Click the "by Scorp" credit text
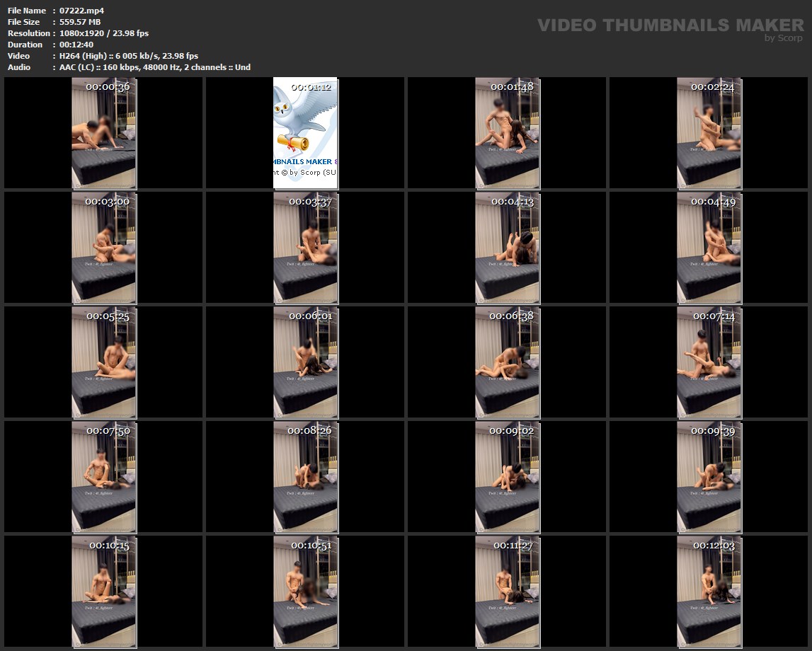 coord(784,38)
